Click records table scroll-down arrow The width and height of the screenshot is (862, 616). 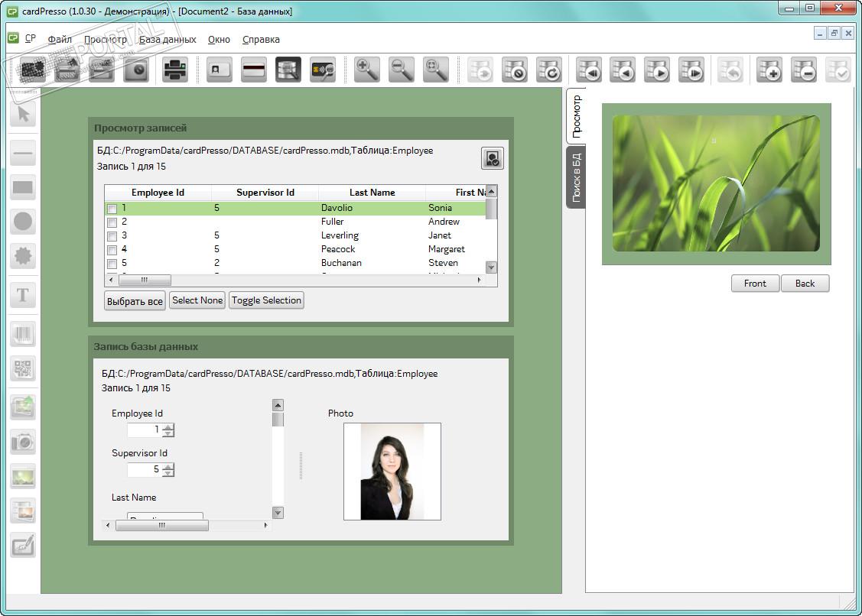(492, 267)
